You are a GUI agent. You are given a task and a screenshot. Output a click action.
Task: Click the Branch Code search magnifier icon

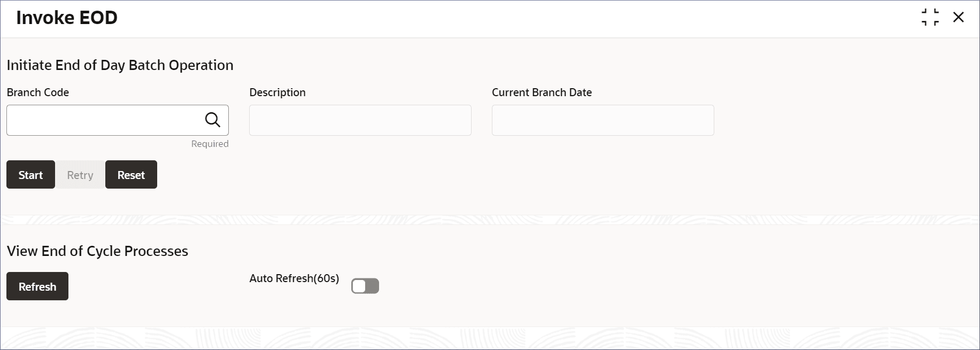tap(213, 120)
